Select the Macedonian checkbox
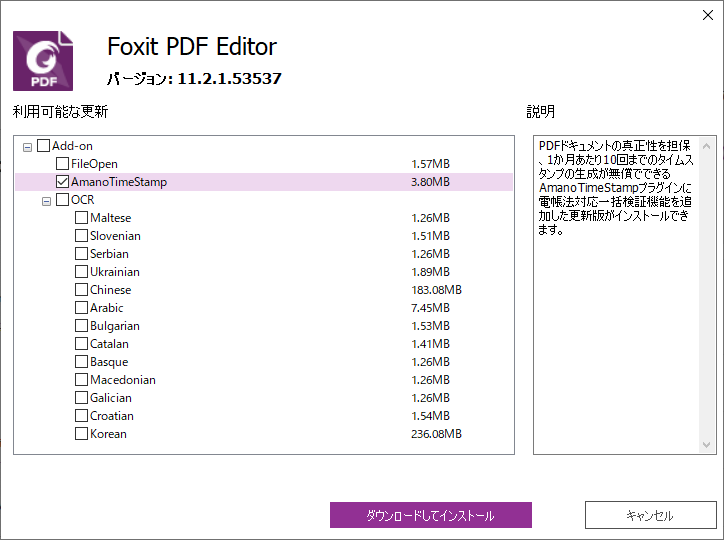Image resolution: width=724 pixels, height=540 pixels. [81, 380]
